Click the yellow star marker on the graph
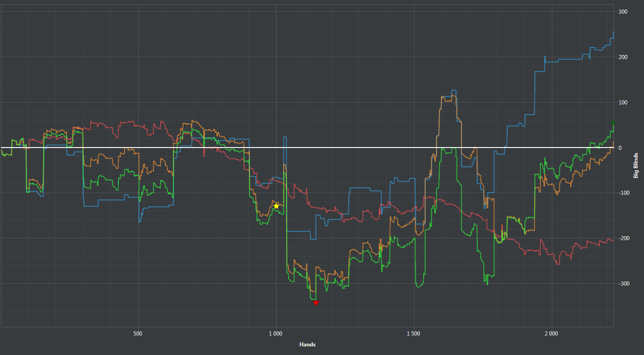Image resolution: width=644 pixels, height=355 pixels. (x=276, y=206)
